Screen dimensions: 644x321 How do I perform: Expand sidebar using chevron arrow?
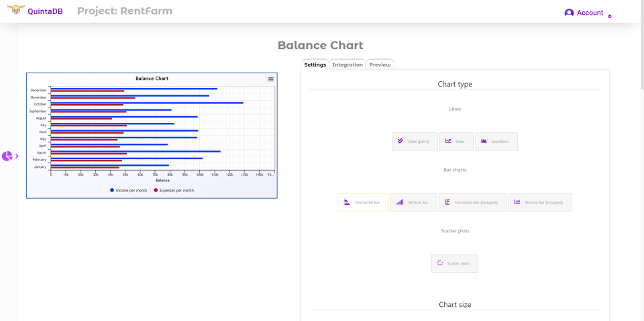coord(17,156)
